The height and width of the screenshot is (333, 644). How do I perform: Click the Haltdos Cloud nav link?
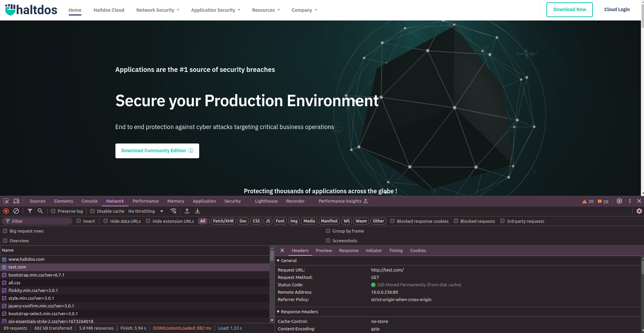pos(109,10)
